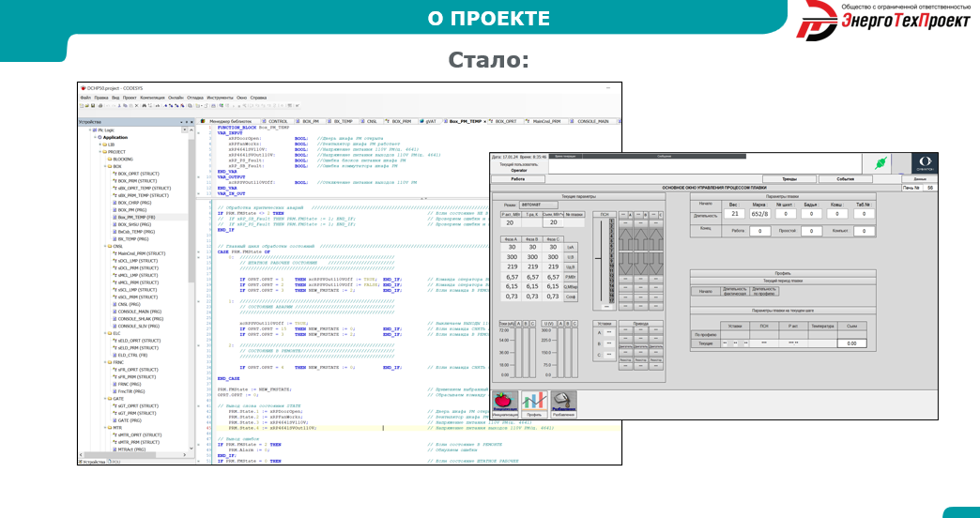
Task: Click the Save icon in the CODESYS toolbar
Action: pos(93,106)
